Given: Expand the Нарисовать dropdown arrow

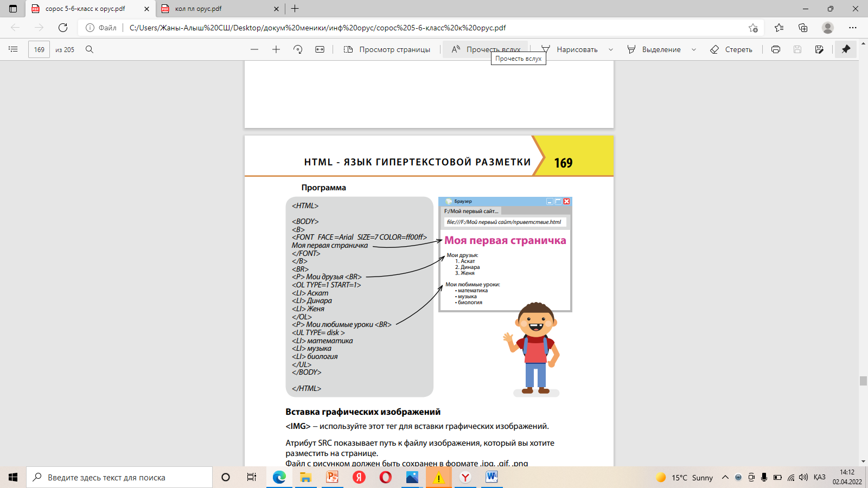Looking at the screenshot, I should (x=611, y=49).
